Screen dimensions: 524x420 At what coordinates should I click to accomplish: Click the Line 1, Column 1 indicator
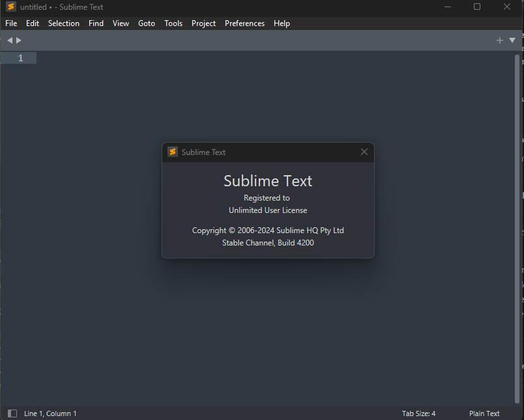[50, 413]
